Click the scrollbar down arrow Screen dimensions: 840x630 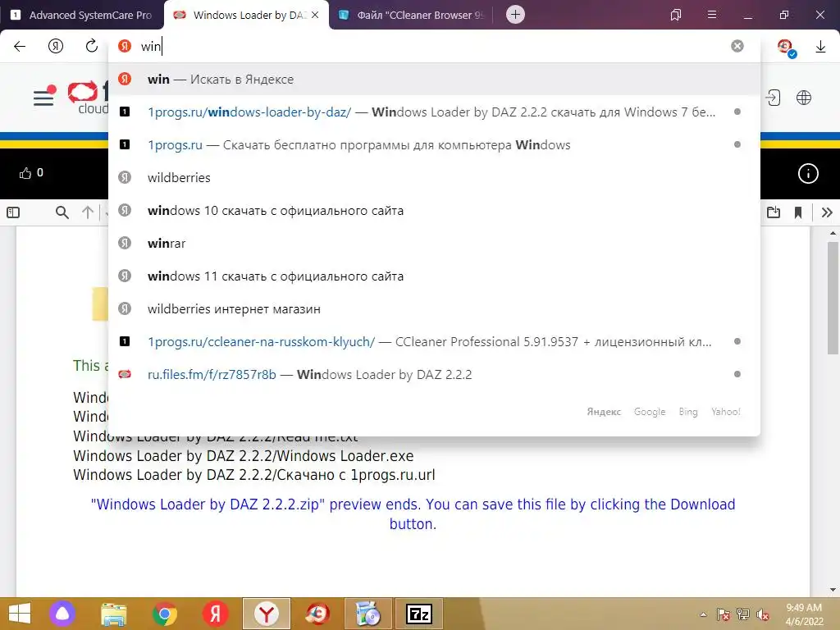pos(833,590)
